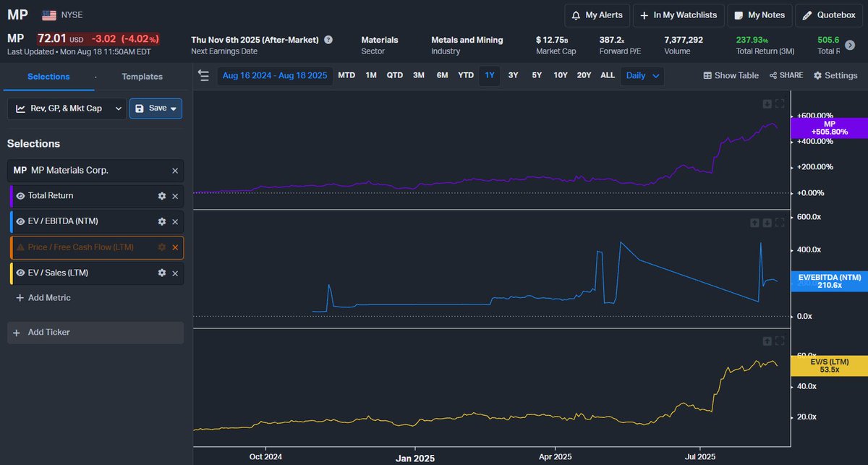This screenshot has width=868, height=465.
Task: Open the Aug 16 2024 - Aug 18 2025 date range picker
Action: [274, 75]
